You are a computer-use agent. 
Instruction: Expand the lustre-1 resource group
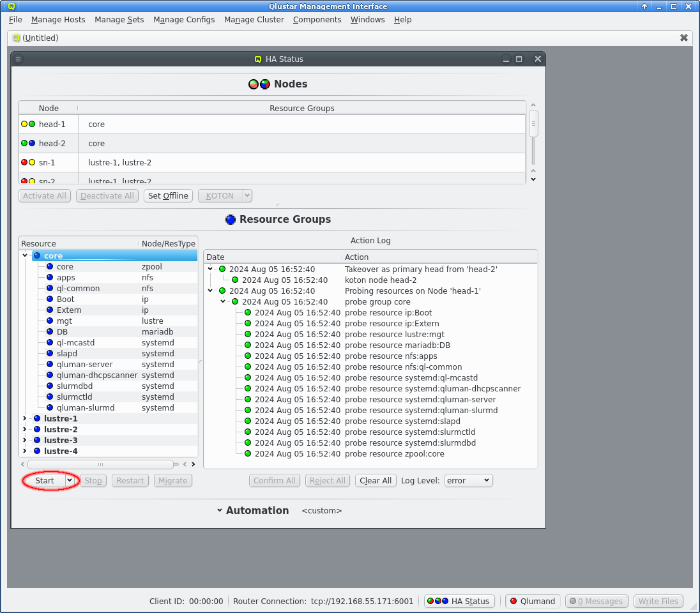[x=25, y=418]
